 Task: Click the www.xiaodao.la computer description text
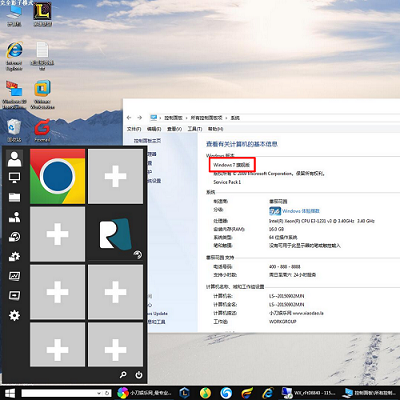296,313
